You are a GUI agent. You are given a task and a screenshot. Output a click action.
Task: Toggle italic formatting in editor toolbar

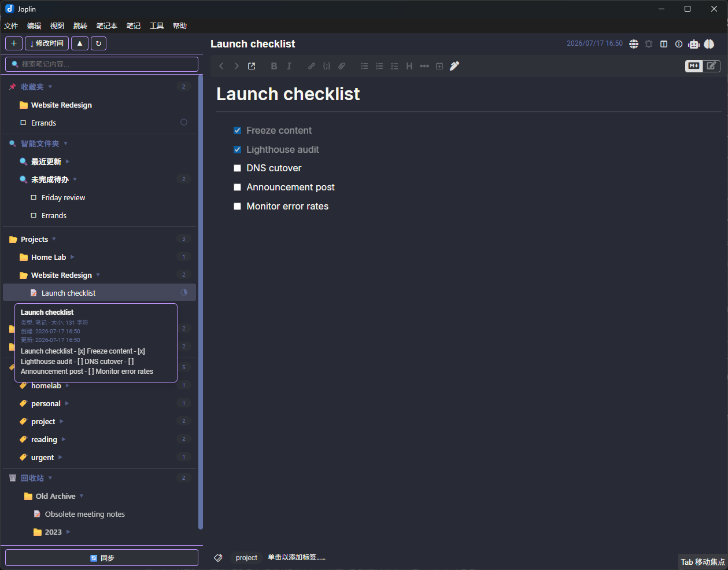289,66
